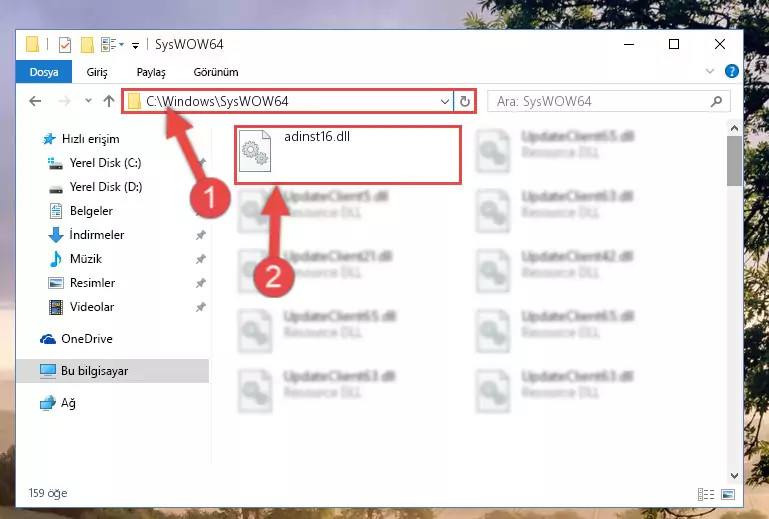Click the scrollbar up arrow

[734, 129]
